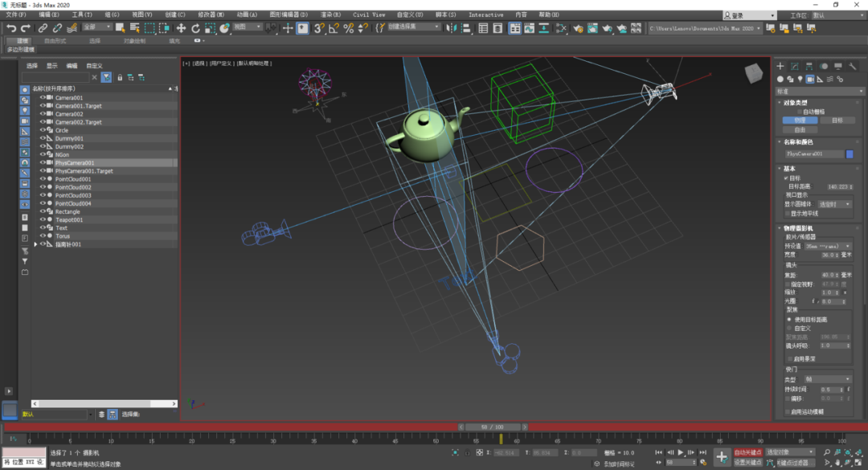Open the 视图 reference coordinate dropdown

coord(247,27)
